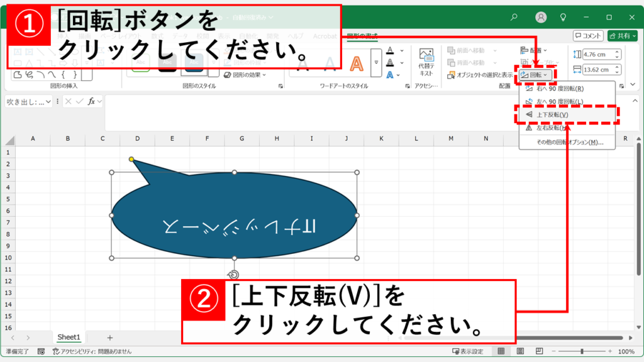Viewport: 644px width, 362px height.
Task: Select the freeform shape tool in the shape gallery
Action: click(18, 75)
